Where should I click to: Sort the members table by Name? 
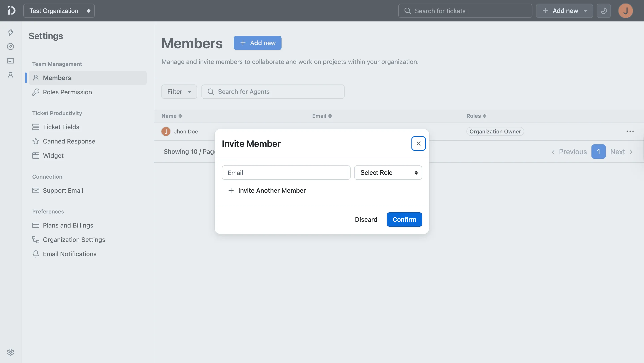click(172, 116)
